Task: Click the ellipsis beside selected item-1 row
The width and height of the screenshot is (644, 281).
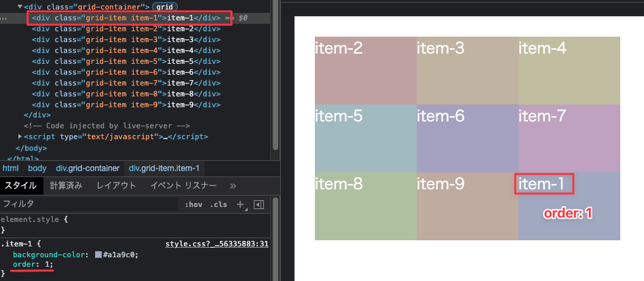Action: pos(3,19)
